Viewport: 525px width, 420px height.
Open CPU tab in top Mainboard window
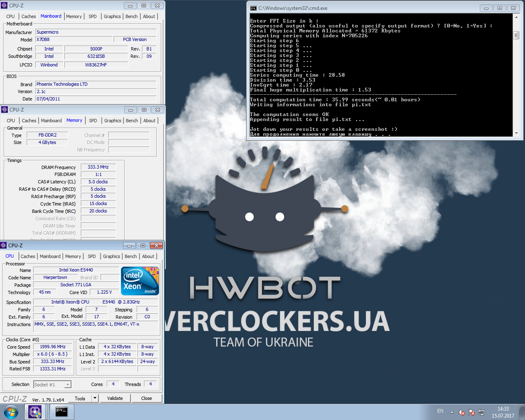(11, 16)
